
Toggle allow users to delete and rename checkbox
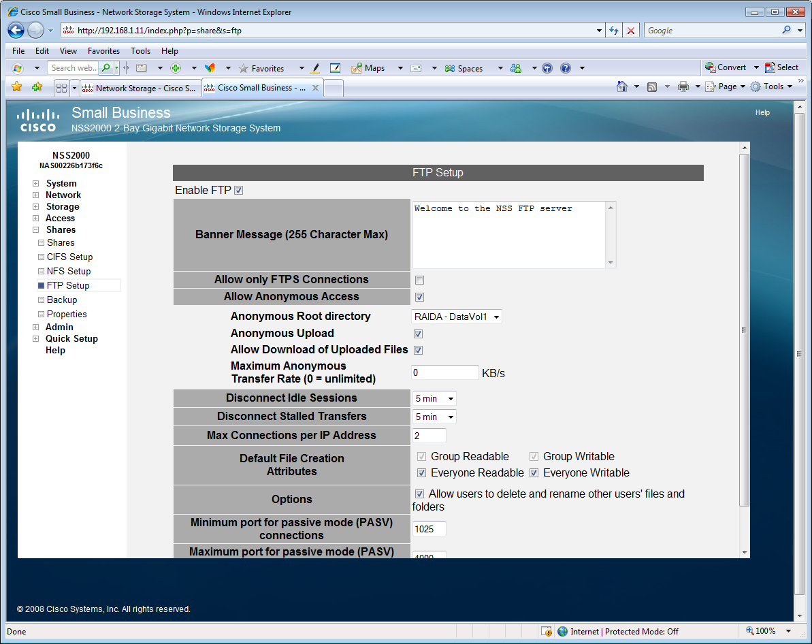coord(419,494)
